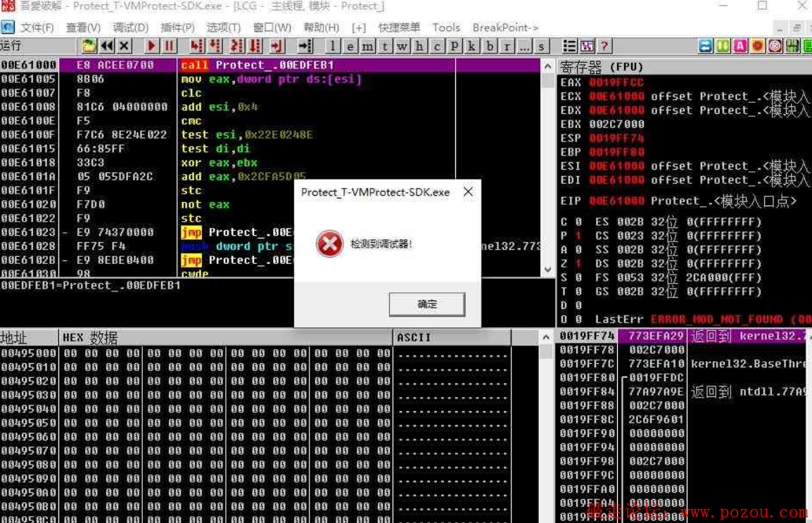This screenshot has width=812, height=523.
Task: Click the Trace over toolbar icon
Action: tap(255, 46)
